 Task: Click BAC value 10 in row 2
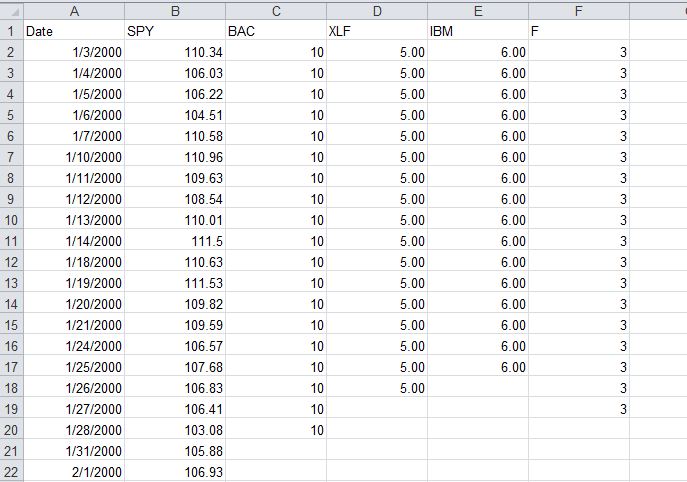tap(276, 52)
